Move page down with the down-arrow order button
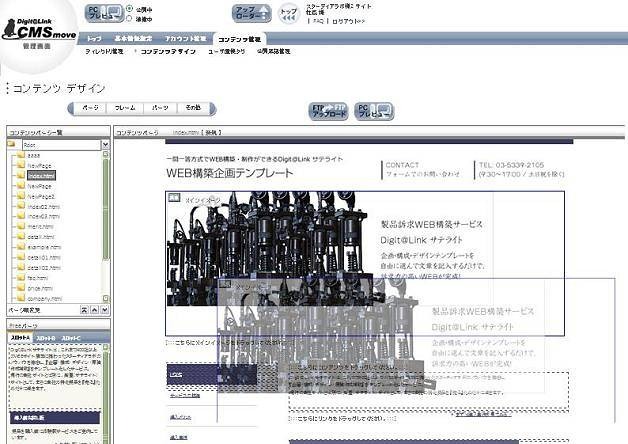 pyautogui.click(x=105, y=310)
